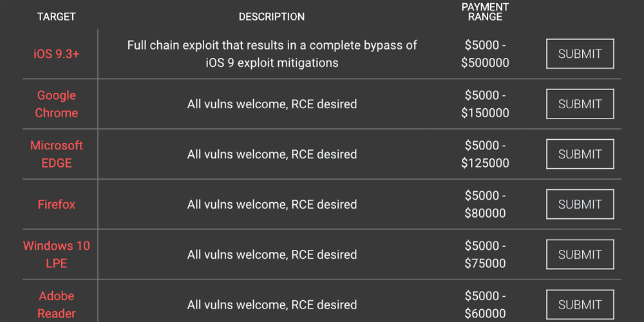
Task: Open the Google Chrome target link
Action: 57,104
